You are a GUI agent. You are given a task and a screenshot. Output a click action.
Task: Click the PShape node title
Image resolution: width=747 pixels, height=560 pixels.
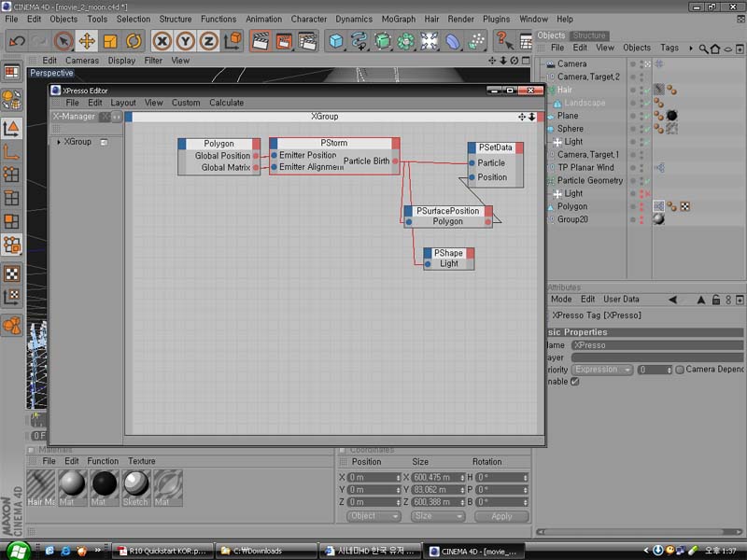pos(448,253)
